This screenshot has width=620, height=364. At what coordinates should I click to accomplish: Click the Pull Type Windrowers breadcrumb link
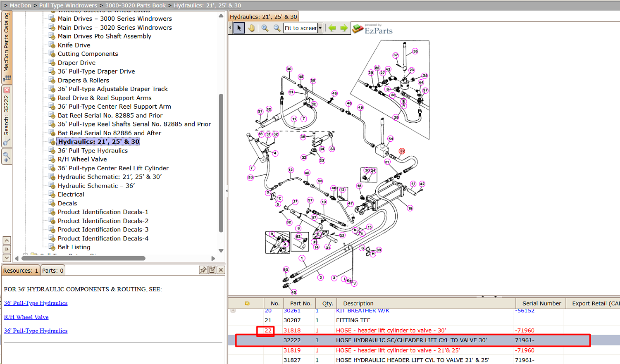click(68, 5)
